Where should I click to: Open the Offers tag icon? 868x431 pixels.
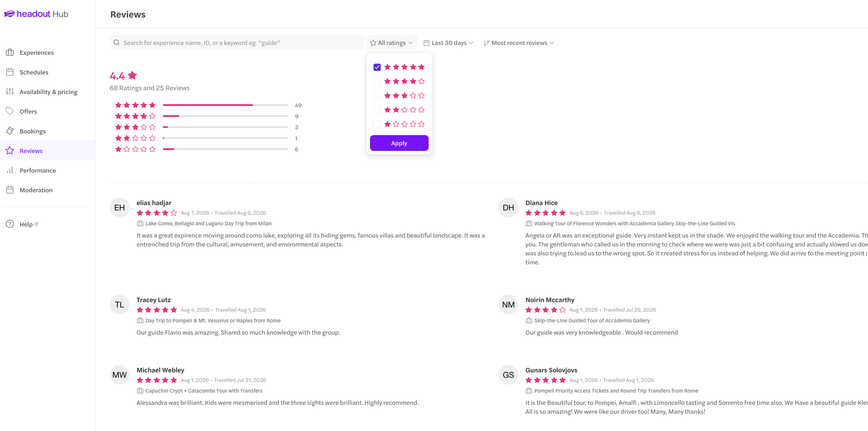coord(10,111)
